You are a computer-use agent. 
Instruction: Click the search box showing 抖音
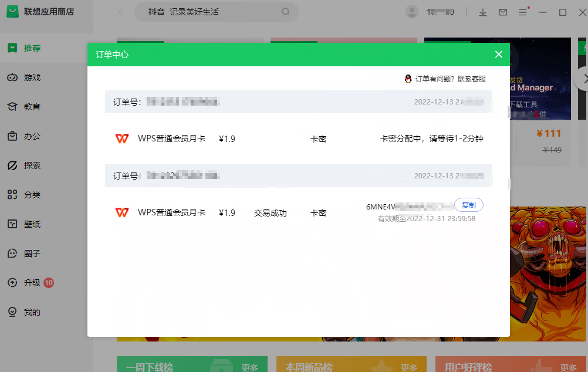(x=211, y=12)
